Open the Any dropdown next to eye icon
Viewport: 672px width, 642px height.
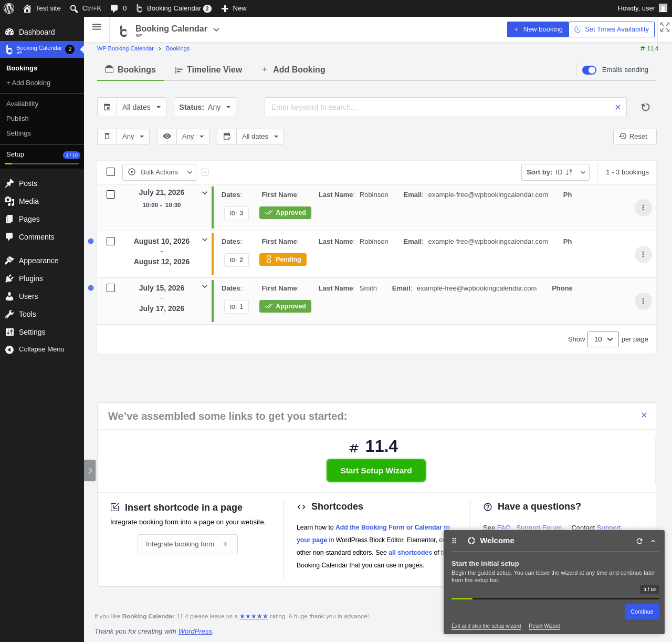pyautogui.click(x=193, y=137)
